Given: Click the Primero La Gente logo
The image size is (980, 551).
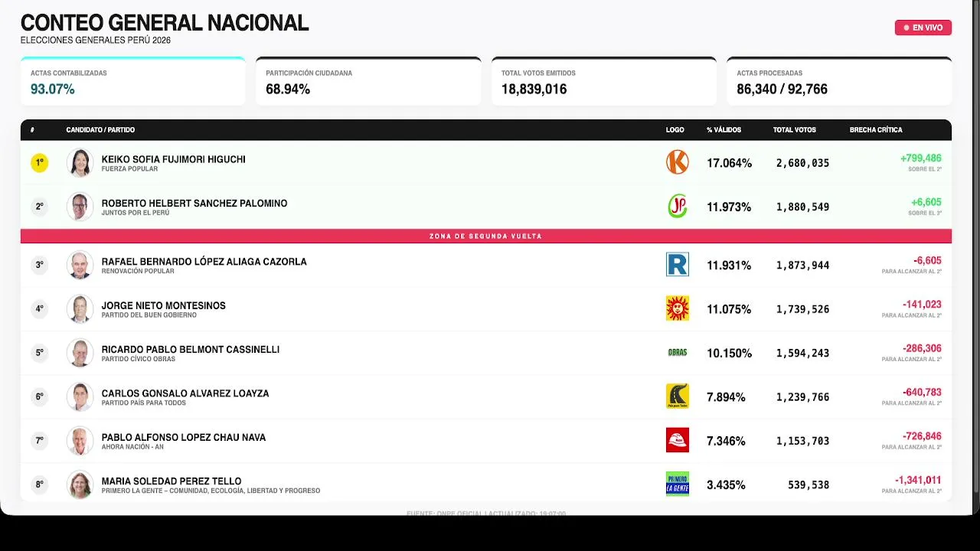Looking at the screenshot, I should click(677, 484).
